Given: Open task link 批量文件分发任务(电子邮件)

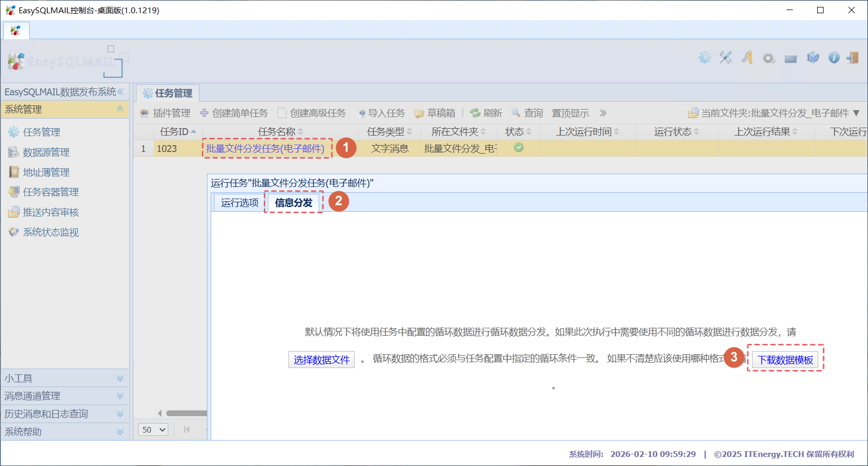Looking at the screenshot, I should point(265,148).
